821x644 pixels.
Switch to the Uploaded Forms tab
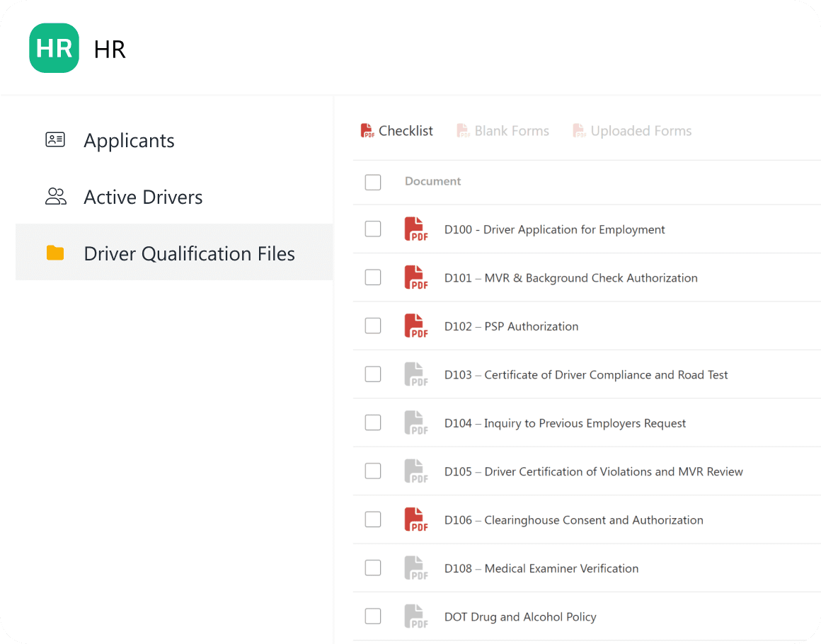click(x=632, y=130)
